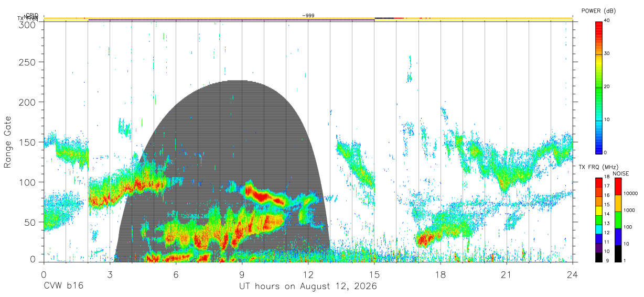Screen dimensions: 644x297
Task: Click the 3 tick on UT hours axis
Action: point(110,274)
